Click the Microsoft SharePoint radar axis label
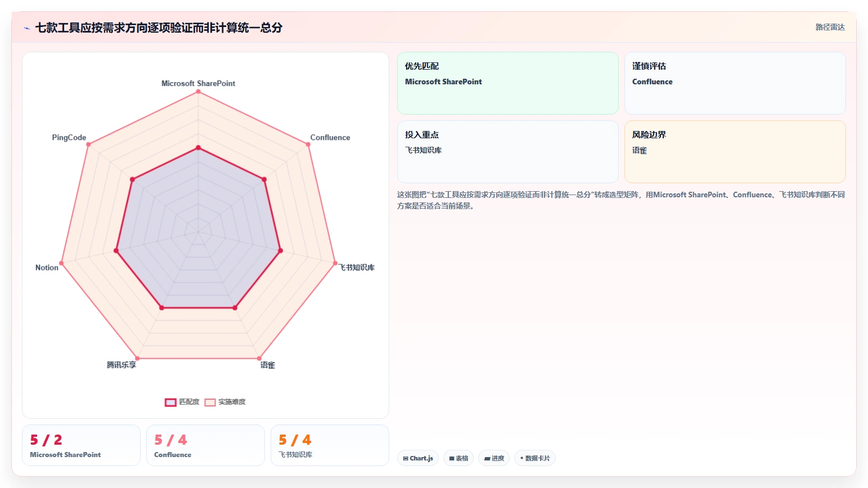Screen dimensions: 868x488 click(198, 83)
